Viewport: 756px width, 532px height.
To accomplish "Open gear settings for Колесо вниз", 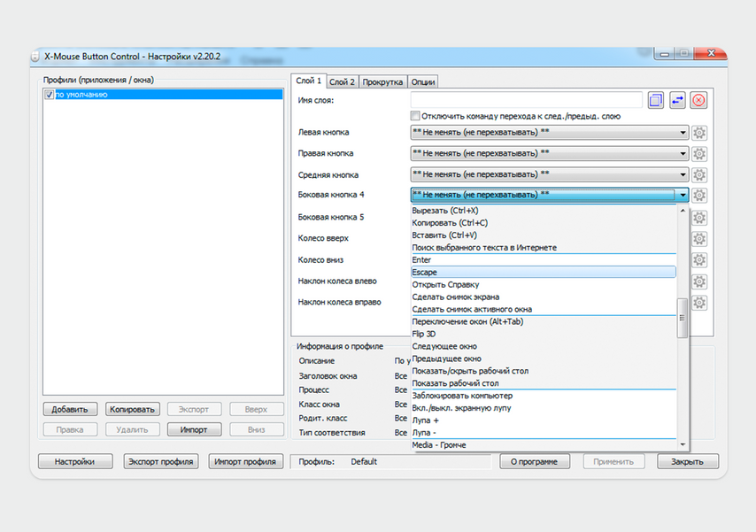I will tap(699, 260).
